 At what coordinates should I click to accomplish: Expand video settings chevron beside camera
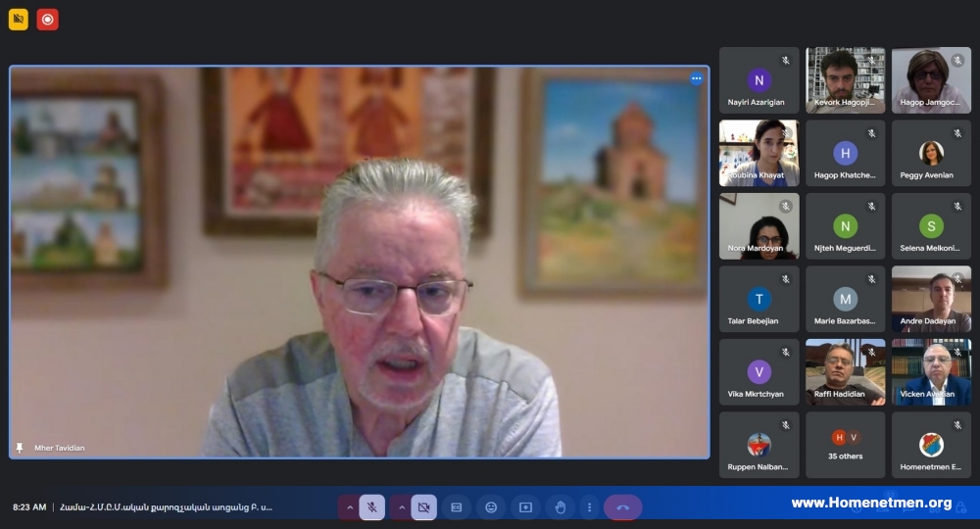(401, 507)
